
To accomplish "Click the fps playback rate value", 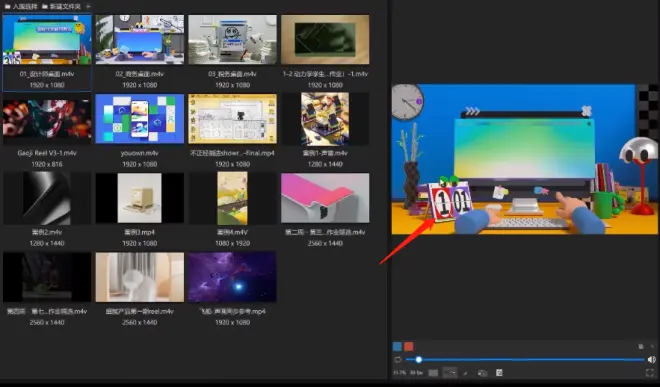I will pyautogui.click(x=416, y=373).
